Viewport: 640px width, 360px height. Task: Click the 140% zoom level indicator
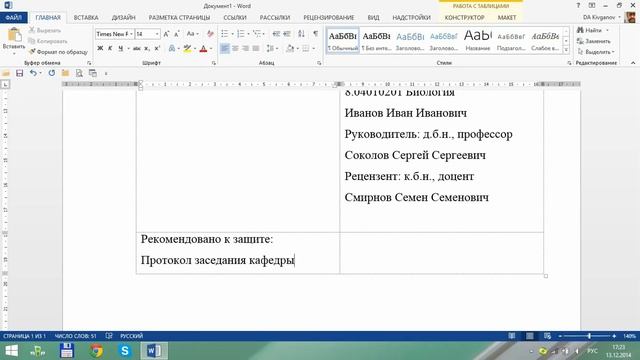[x=629, y=336]
